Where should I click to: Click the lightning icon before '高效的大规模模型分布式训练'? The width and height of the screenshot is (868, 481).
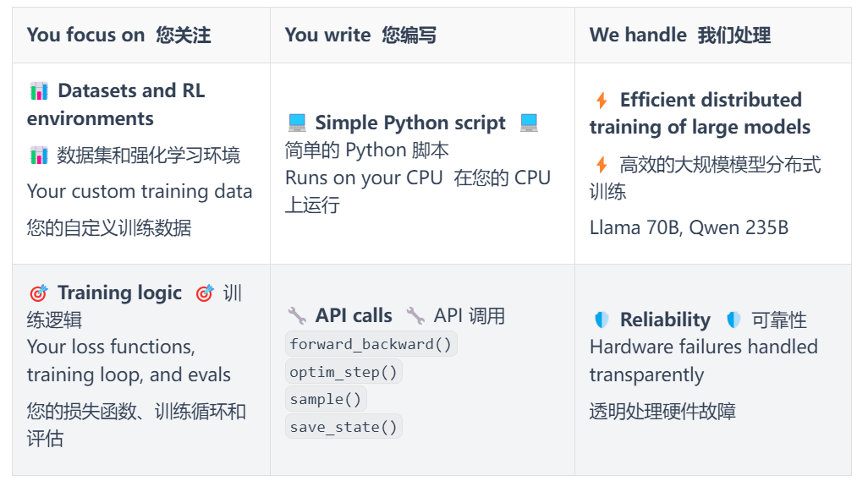click(602, 165)
